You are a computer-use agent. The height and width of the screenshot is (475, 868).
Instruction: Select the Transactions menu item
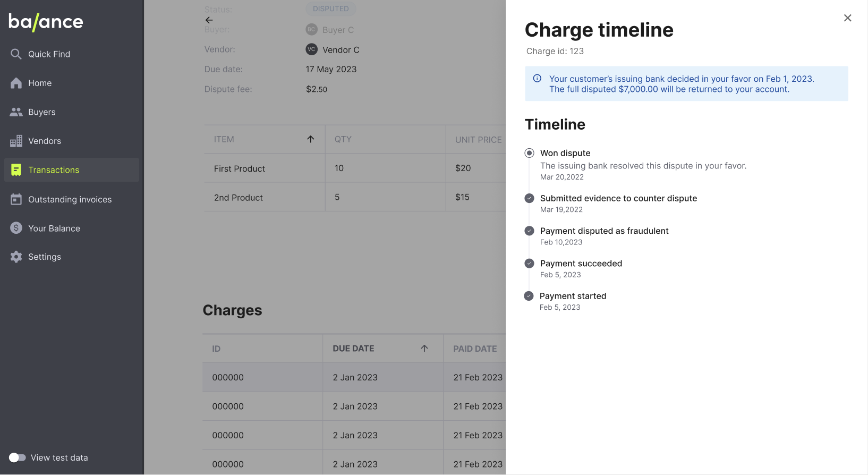click(72, 170)
